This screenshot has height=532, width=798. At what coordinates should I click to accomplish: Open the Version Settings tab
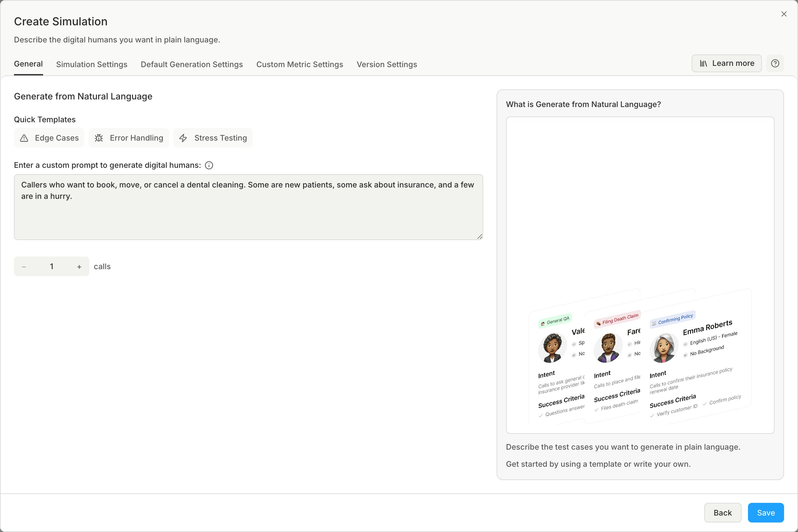click(x=387, y=65)
